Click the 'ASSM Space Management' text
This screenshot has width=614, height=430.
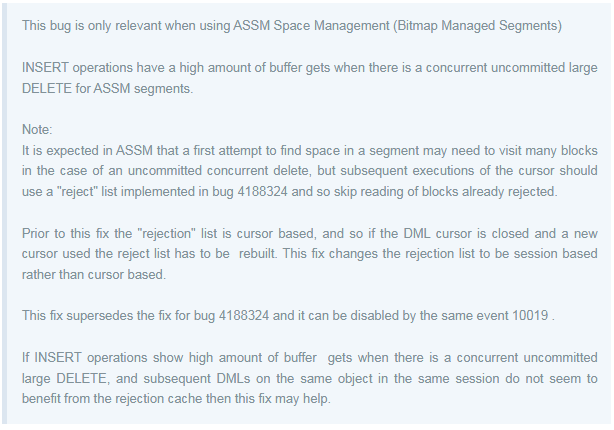311,25
